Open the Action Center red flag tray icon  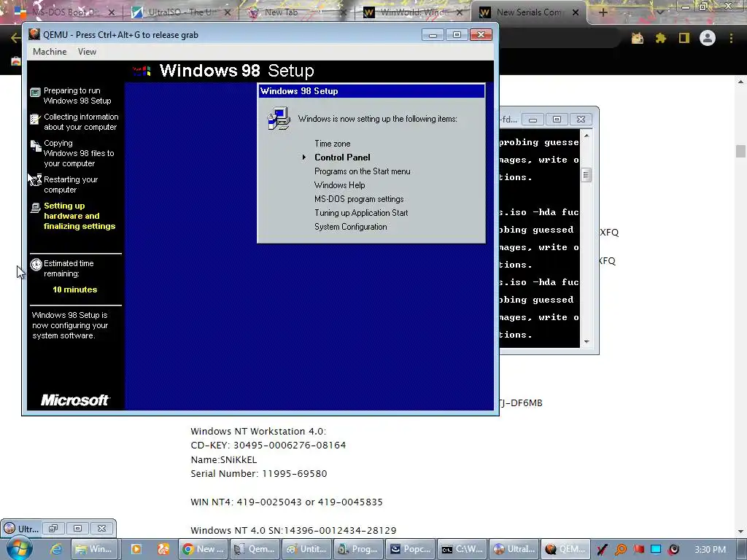pos(638,550)
